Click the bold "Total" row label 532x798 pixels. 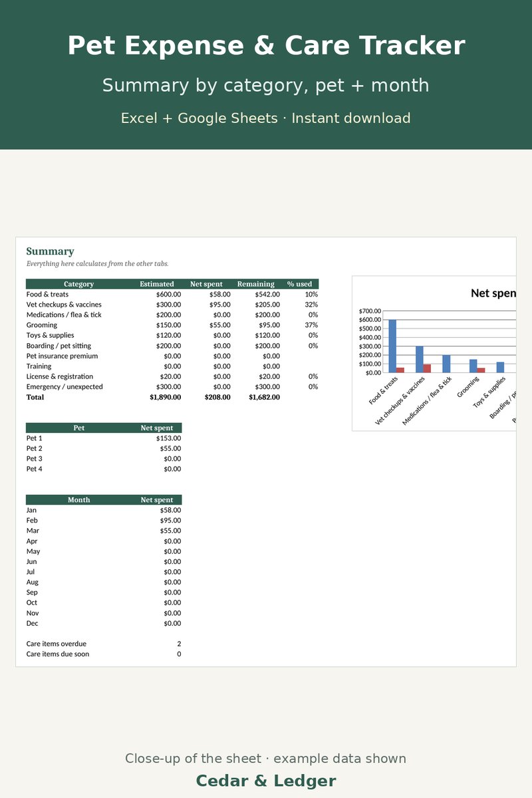[35, 397]
